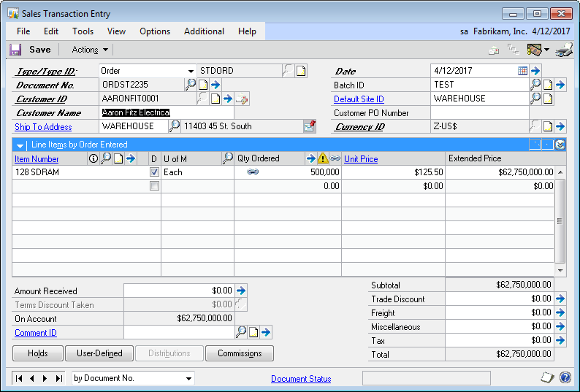Click the Qty Ordered warning icon

click(323, 158)
